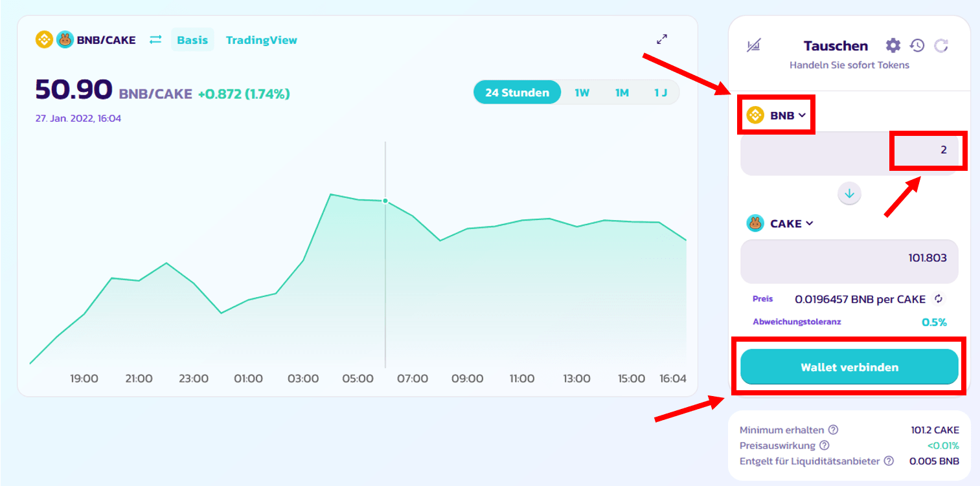Switch chart range to 1J
Image resolution: width=980 pixels, height=486 pixels.
pos(660,93)
